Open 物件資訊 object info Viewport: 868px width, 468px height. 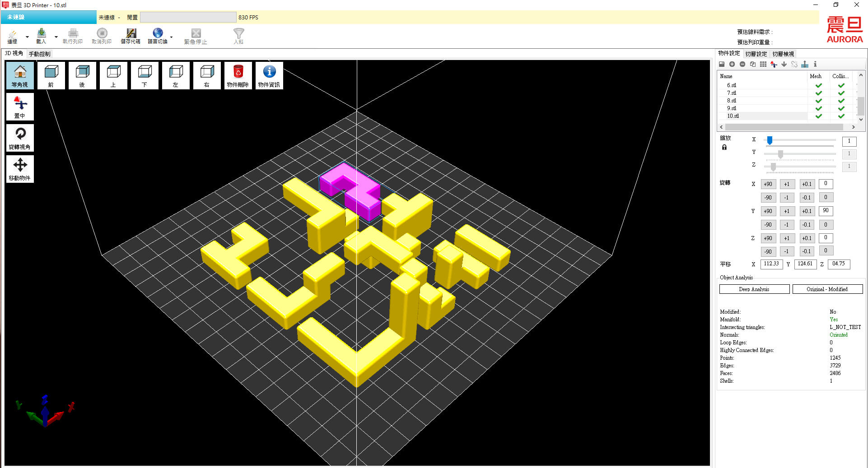(269, 75)
